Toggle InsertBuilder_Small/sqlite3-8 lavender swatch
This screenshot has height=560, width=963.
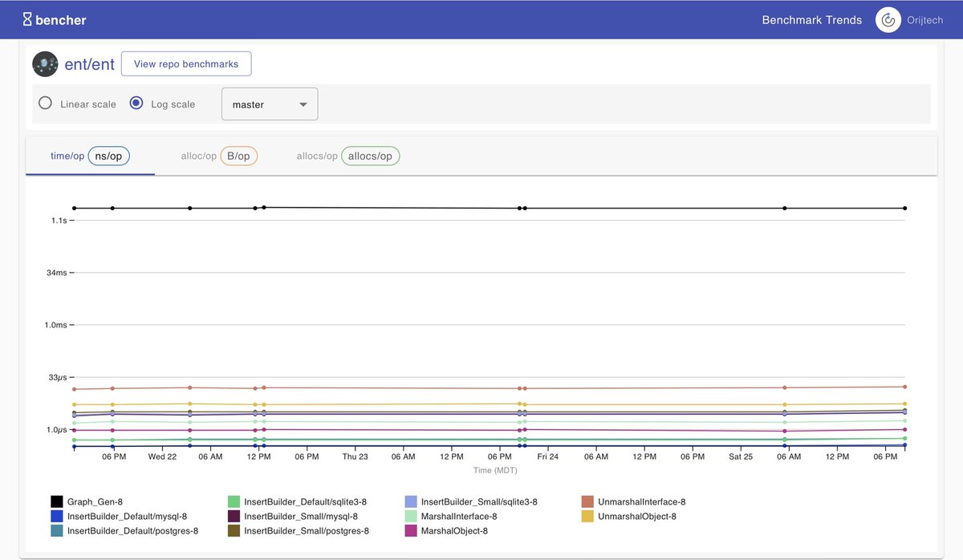tap(411, 501)
